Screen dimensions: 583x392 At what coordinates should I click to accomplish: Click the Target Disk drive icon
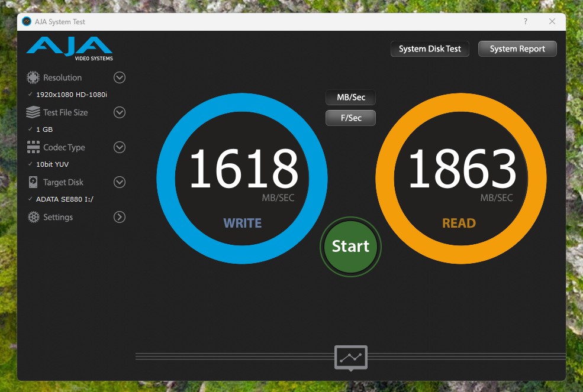[x=33, y=182]
